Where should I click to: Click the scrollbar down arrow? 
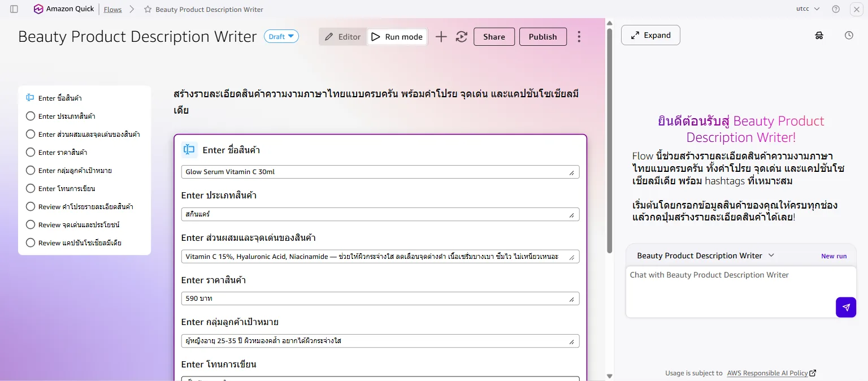[x=609, y=376]
